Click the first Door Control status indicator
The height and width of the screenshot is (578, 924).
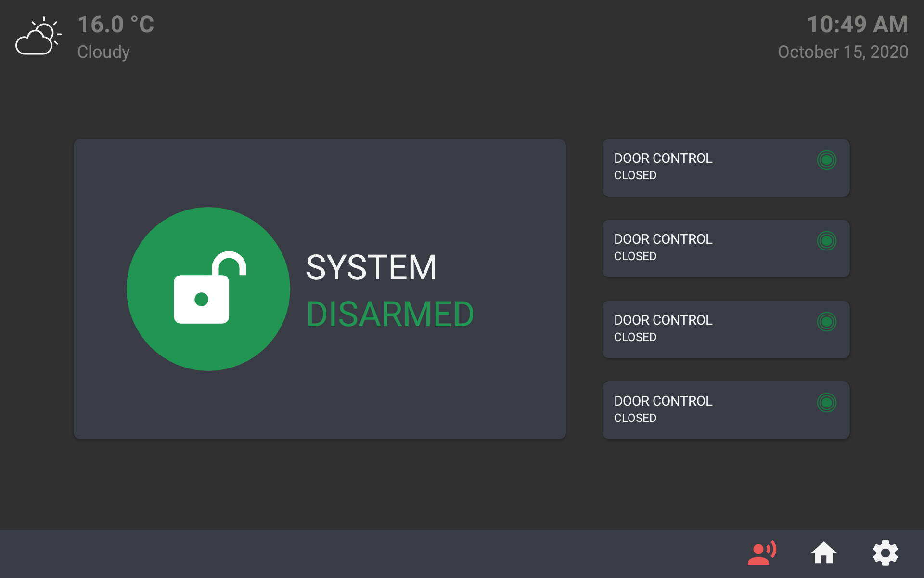[x=826, y=160]
